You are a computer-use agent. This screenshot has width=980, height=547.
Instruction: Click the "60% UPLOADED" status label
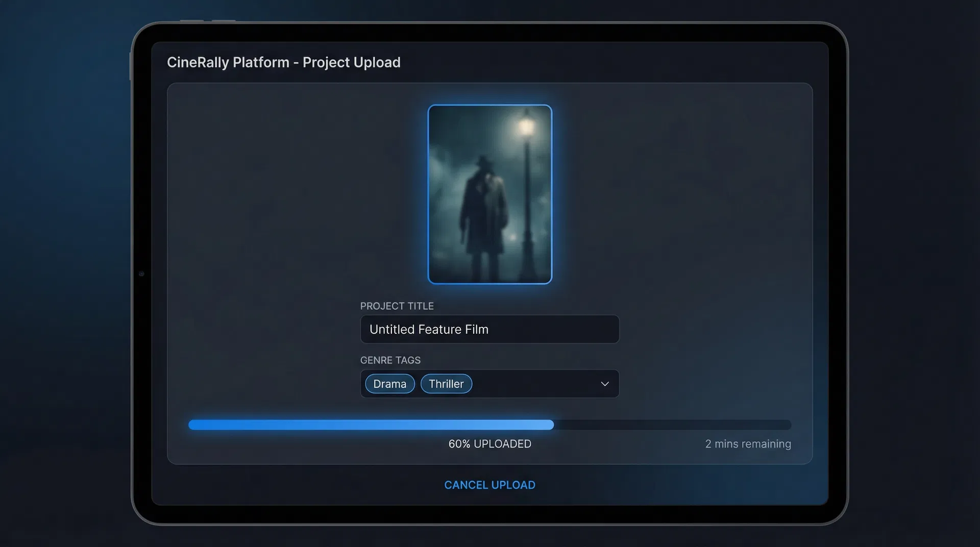pyautogui.click(x=489, y=443)
